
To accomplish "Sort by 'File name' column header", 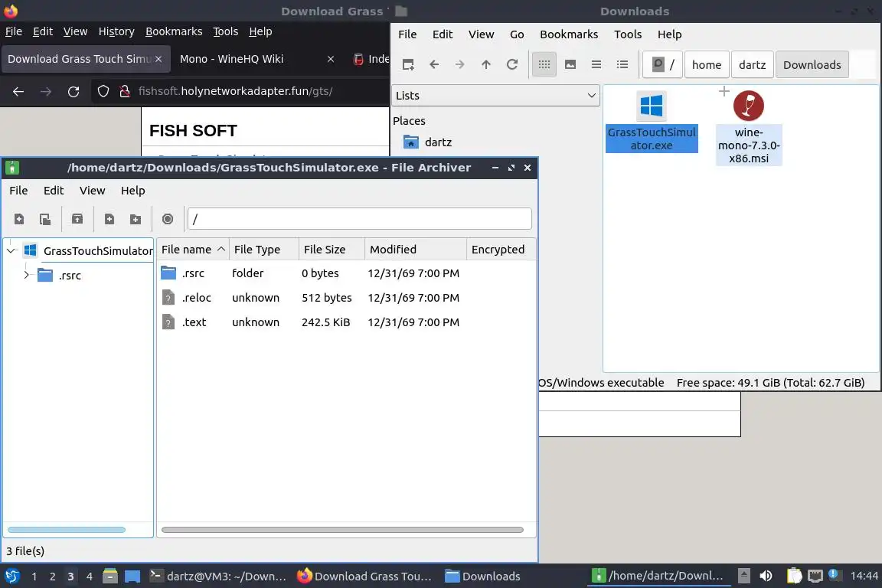I will point(192,250).
